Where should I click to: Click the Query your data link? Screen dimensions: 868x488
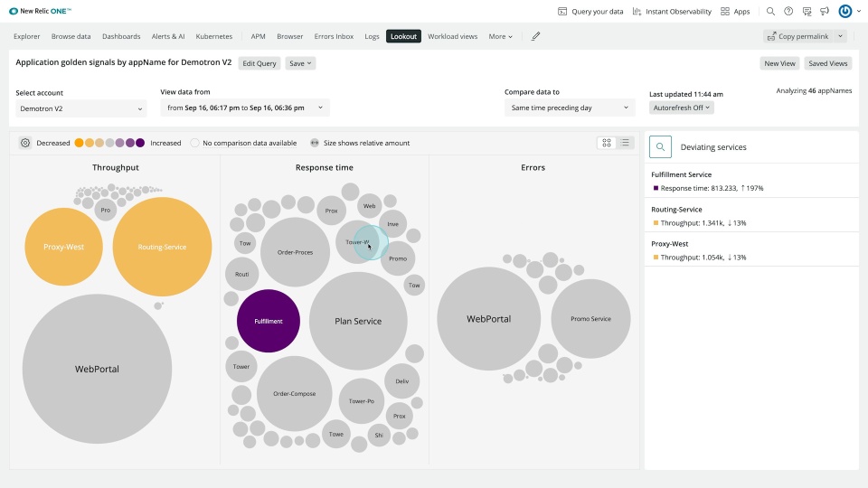click(x=598, y=11)
